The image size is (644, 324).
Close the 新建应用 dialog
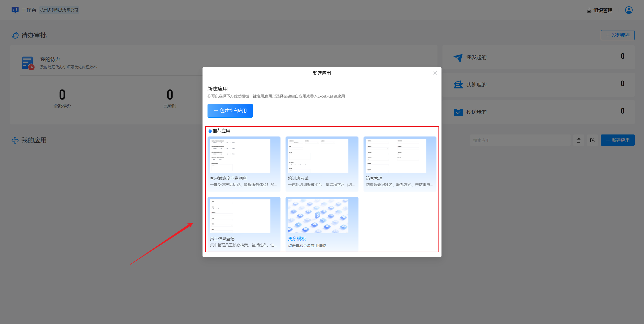point(435,73)
